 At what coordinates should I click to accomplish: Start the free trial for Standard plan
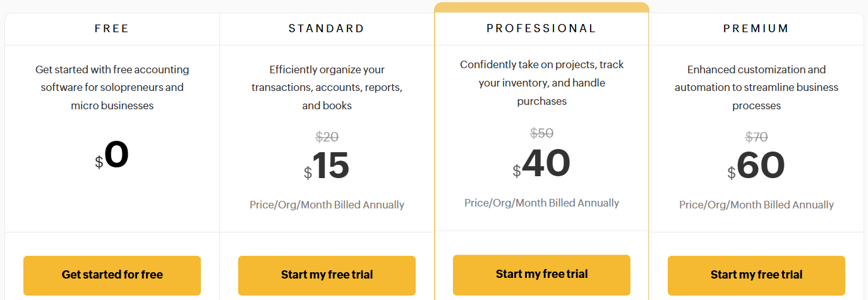tap(327, 275)
